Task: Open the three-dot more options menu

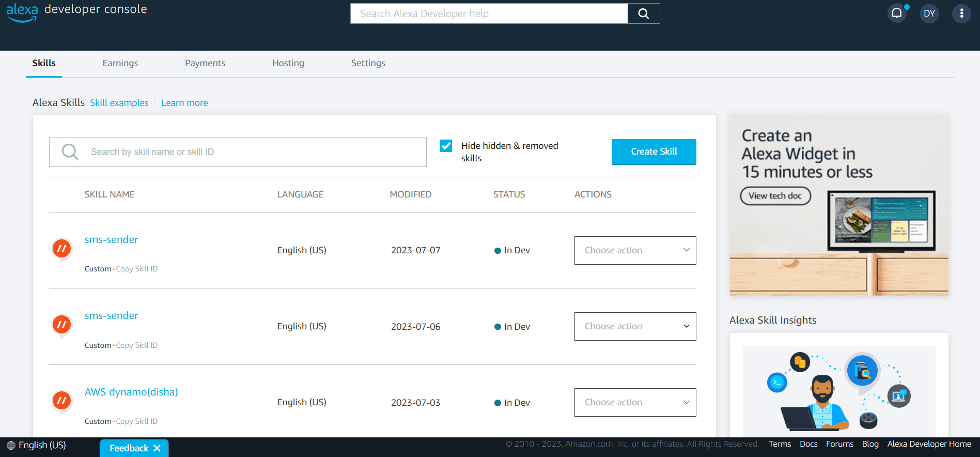Action: 961,13
